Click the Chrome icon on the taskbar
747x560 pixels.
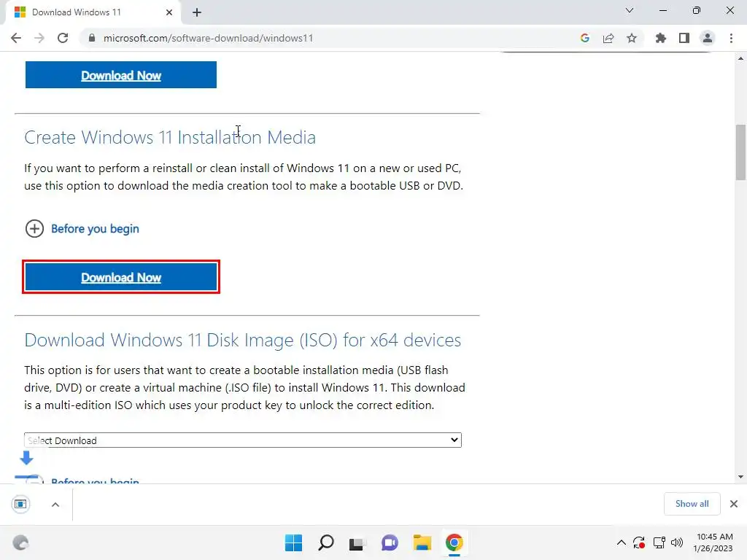[x=454, y=542]
